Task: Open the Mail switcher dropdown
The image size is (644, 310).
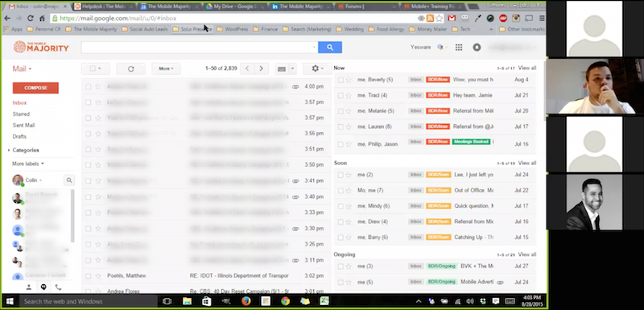Action: pos(23,68)
